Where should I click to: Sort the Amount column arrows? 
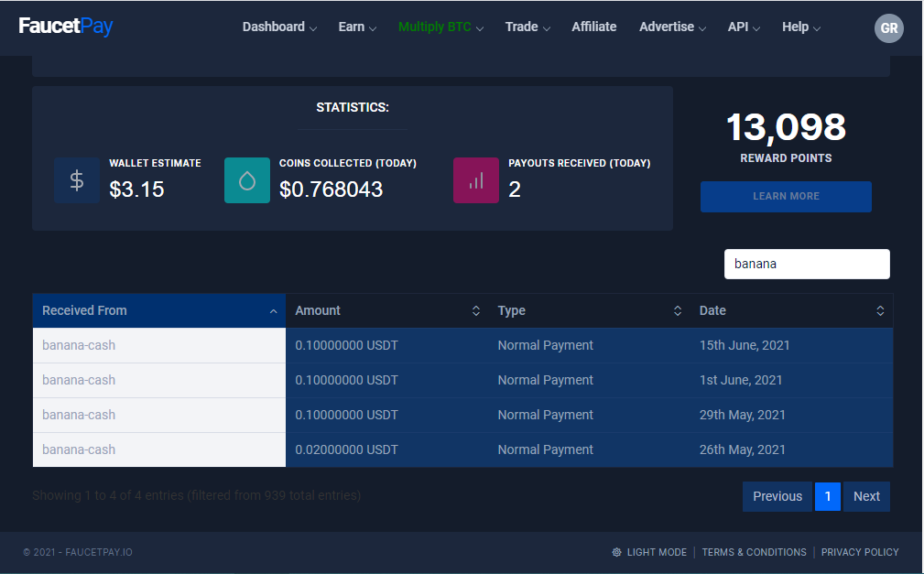coord(476,310)
